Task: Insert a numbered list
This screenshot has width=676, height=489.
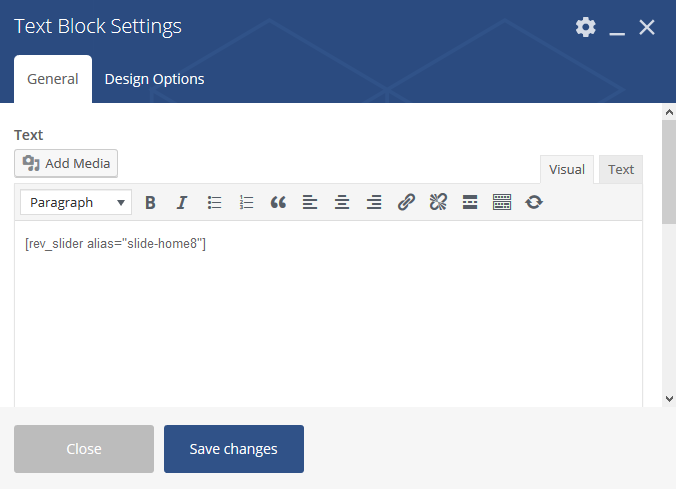Action: point(246,202)
